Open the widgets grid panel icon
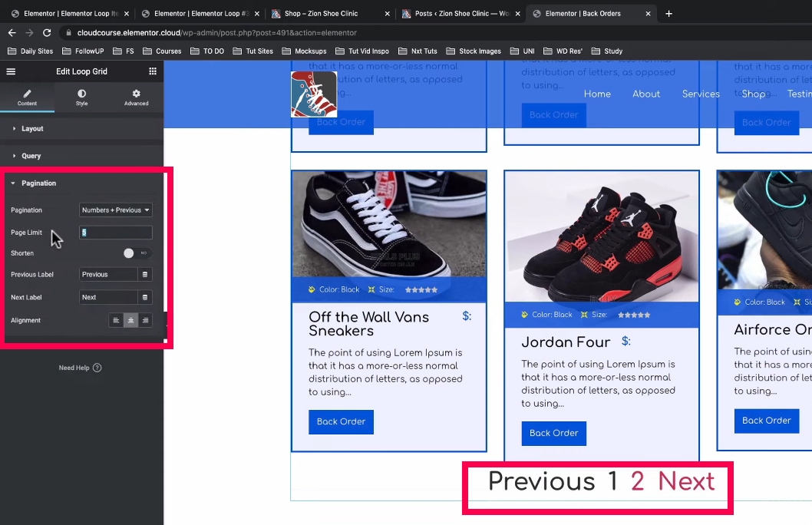 tap(153, 71)
